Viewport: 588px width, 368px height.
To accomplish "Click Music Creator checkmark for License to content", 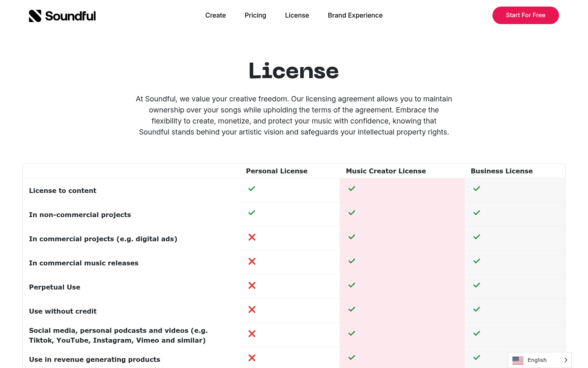I will [x=352, y=188].
